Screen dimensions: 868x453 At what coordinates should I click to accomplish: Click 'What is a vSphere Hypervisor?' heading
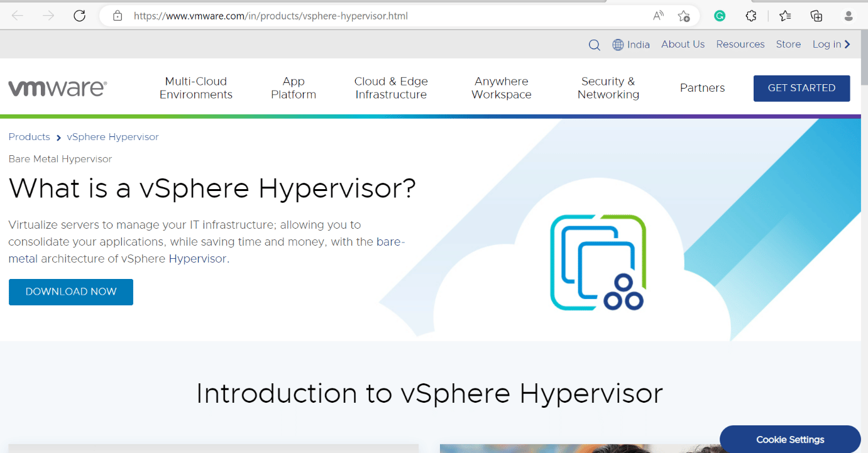coord(212,188)
